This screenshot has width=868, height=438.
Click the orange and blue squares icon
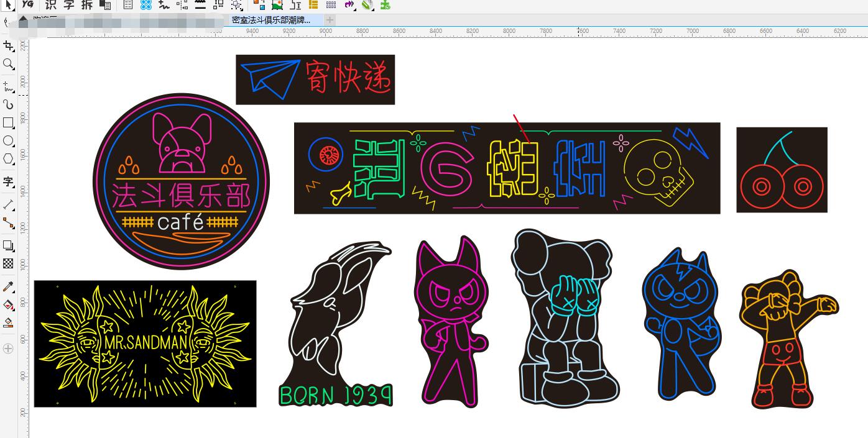coord(259,4)
